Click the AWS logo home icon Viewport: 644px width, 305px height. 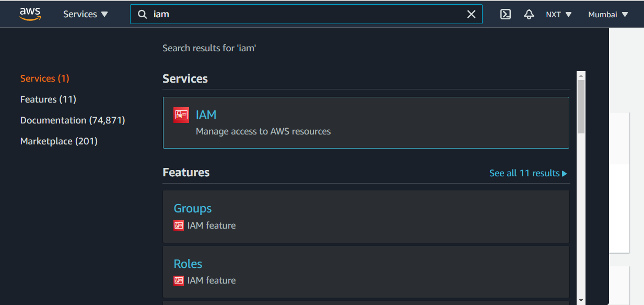[30, 14]
